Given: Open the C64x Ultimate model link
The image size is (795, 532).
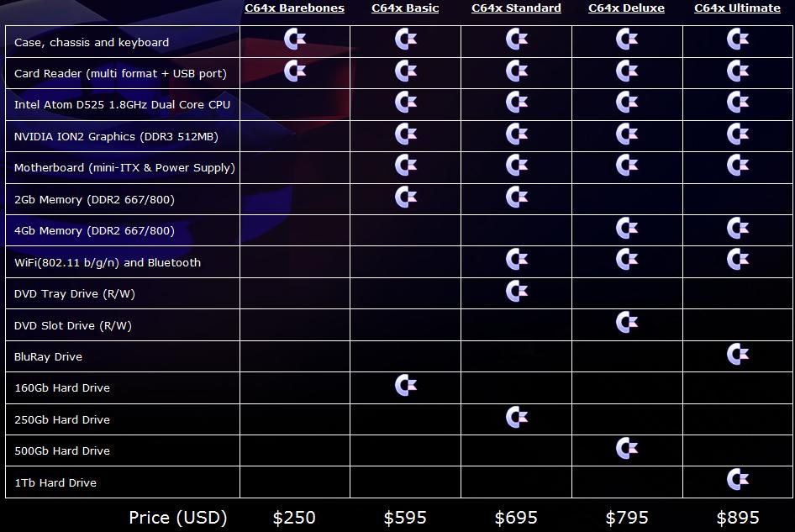Looking at the screenshot, I should 737,8.
